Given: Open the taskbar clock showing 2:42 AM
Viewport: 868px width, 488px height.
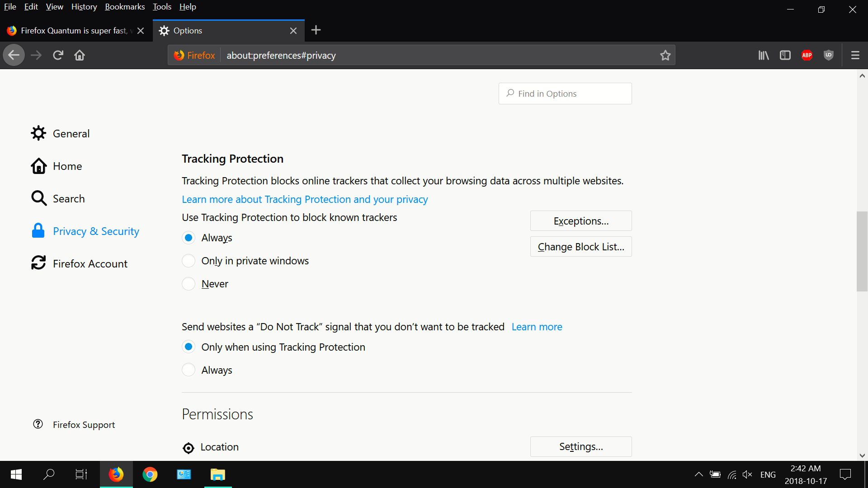Looking at the screenshot, I should pyautogui.click(x=806, y=474).
